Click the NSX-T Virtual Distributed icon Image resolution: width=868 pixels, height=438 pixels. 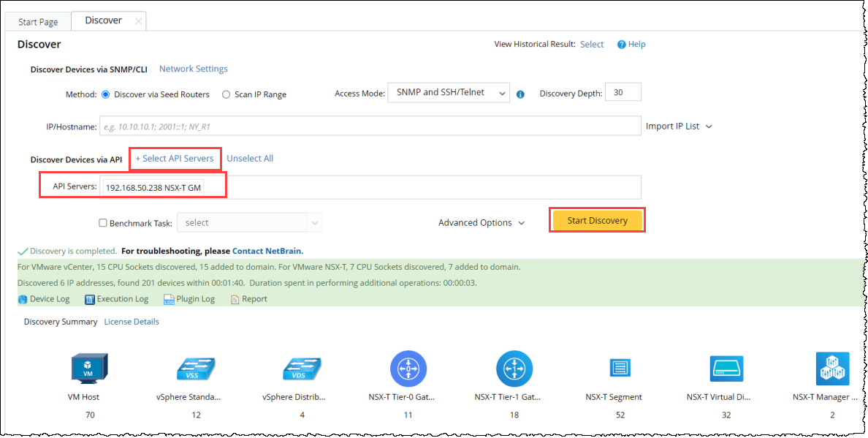pos(726,369)
